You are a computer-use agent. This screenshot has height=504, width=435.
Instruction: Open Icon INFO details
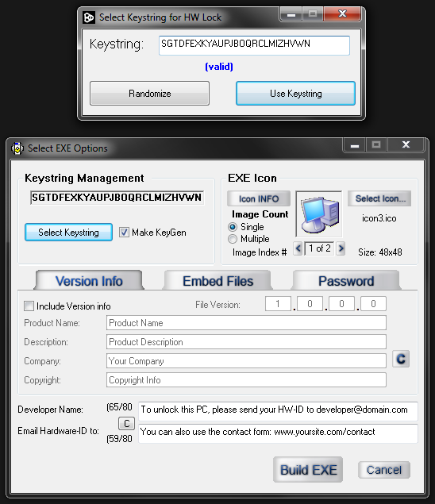point(259,198)
